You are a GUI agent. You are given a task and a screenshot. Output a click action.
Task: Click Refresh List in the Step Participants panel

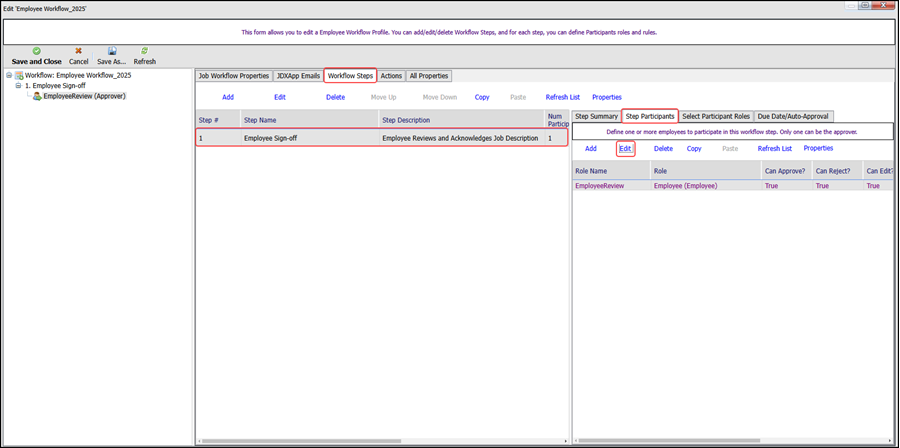click(774, 148)
